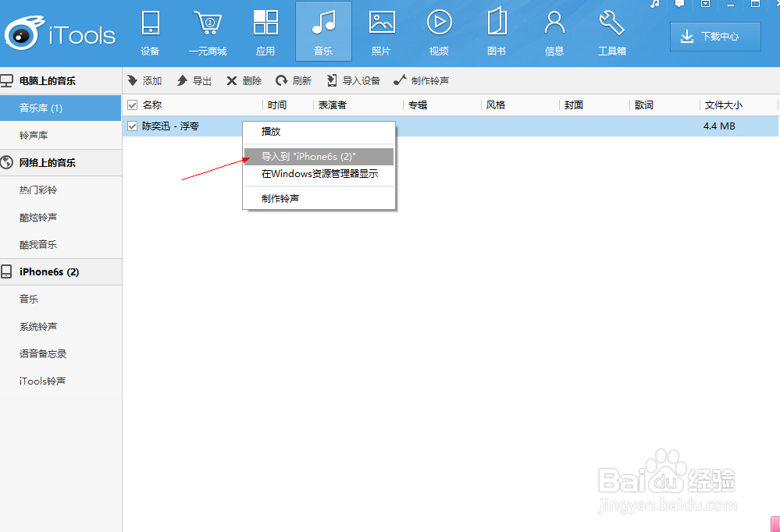Open iTools铃声 under iPhone6s (2)
The image size is (780, 532).
61,381
